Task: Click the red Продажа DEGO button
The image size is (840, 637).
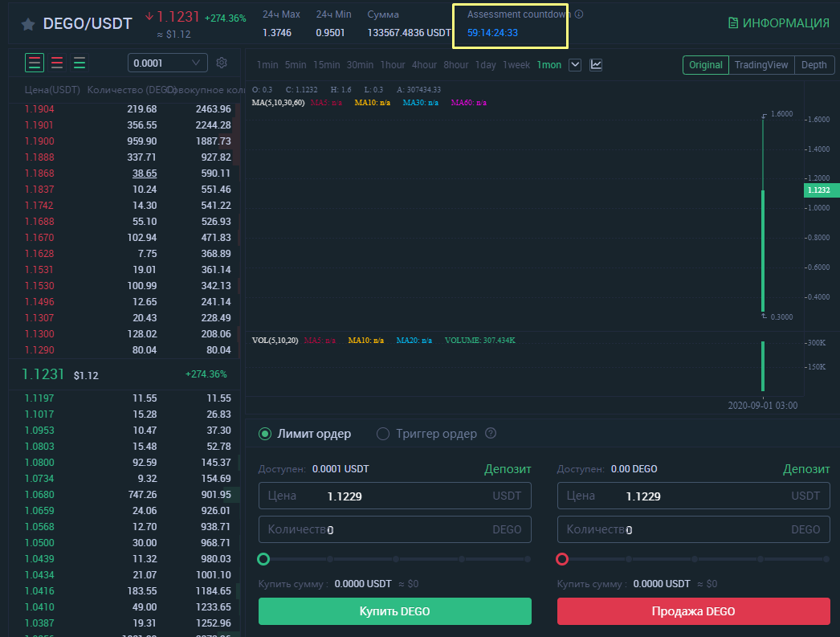Action: (693, 611)
